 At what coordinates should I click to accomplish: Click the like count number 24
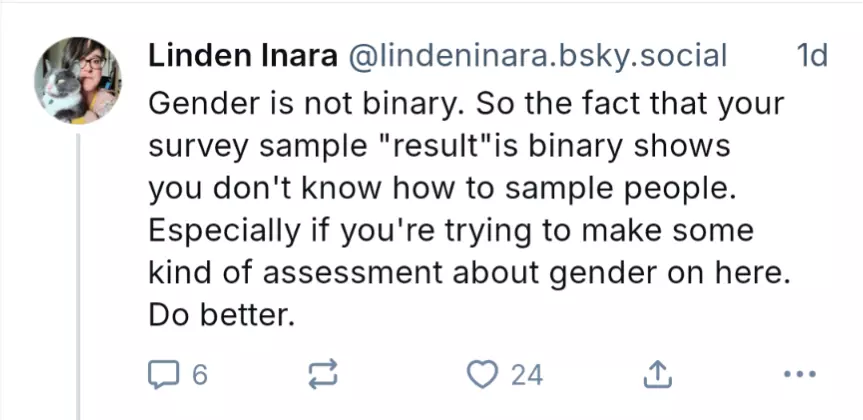point(527,375)
